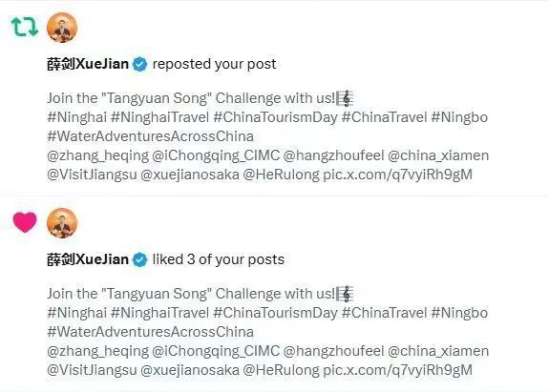Open #NinghaiTravel hashtag in the reposted post
This screenshot has width=549, height=392.
(x=160, y=117)
